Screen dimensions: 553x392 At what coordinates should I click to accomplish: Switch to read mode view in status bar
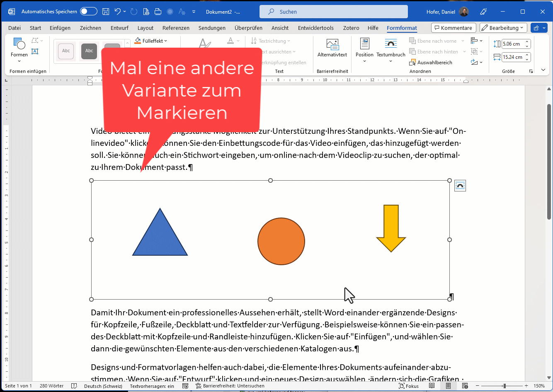tap(432, 386)
